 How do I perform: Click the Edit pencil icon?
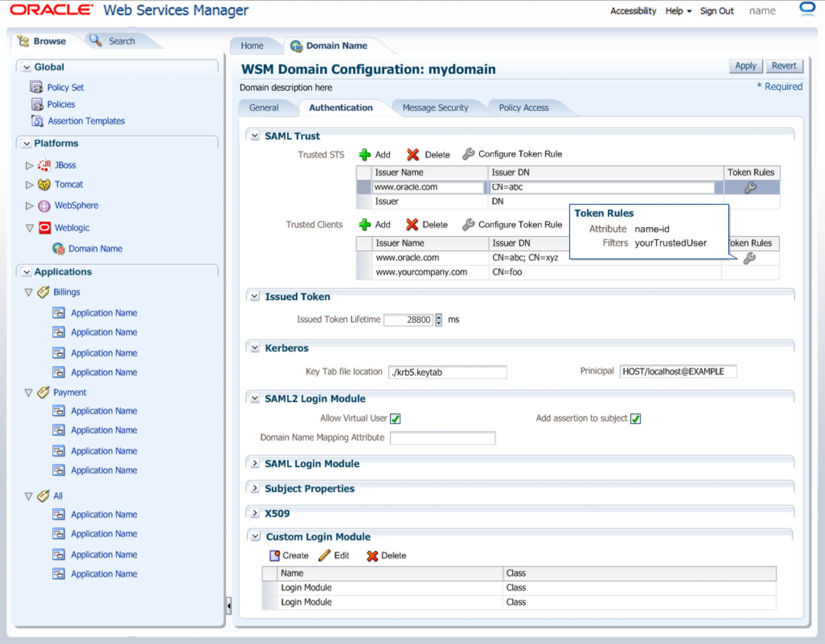324,555
